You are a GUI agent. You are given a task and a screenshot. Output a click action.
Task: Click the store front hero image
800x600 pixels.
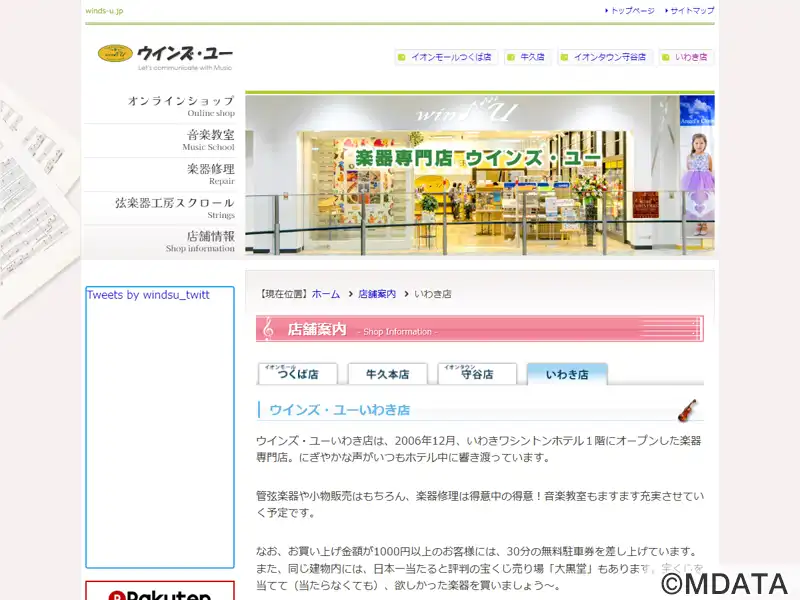[x=480, y=175]
